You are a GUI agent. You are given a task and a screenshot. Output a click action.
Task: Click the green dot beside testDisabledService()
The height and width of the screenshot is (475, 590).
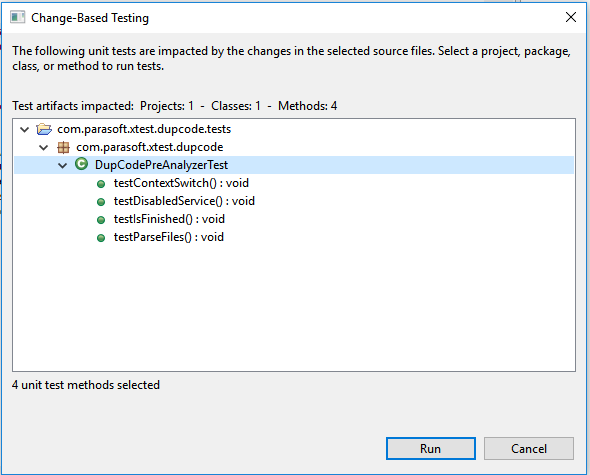(x=101, y=202)
